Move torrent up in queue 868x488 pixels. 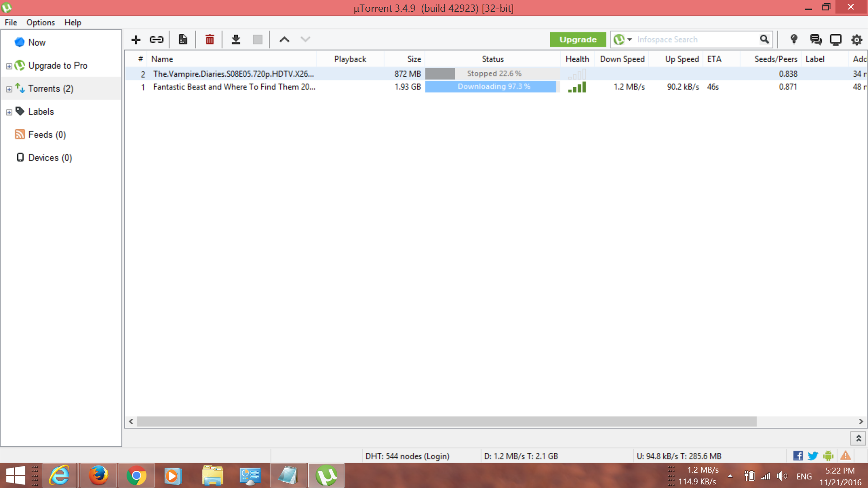(284, 40)
